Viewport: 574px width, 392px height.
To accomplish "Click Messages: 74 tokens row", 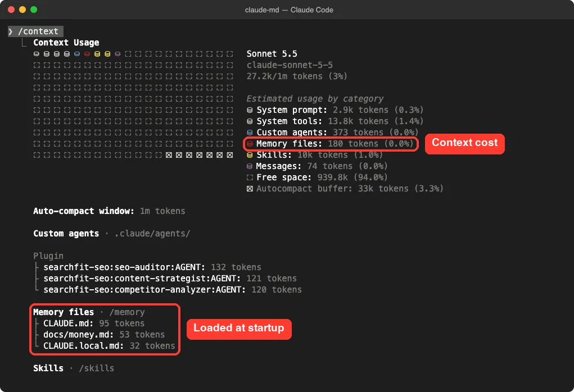I will (x=318, y=166).
